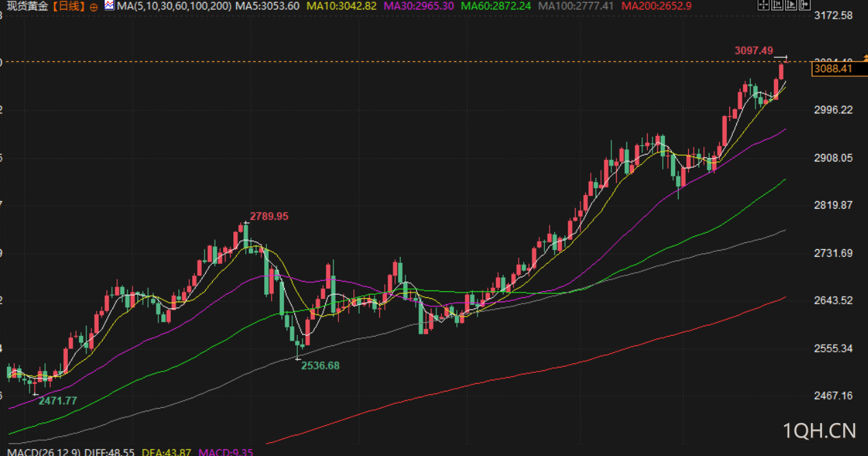Click the yellow MA10:3042.82 legend
868x456 pixels.
click(342, 5)
